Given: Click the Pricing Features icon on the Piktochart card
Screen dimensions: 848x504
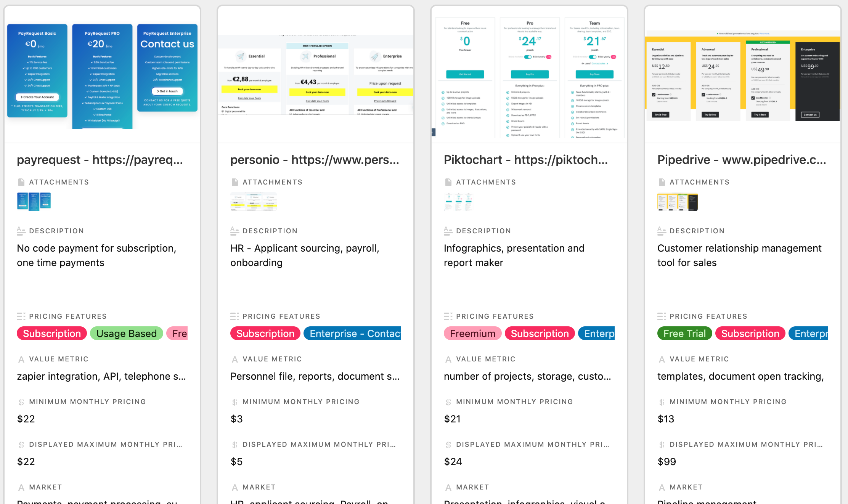Looking at the screenshot, I should coord(448,316).
